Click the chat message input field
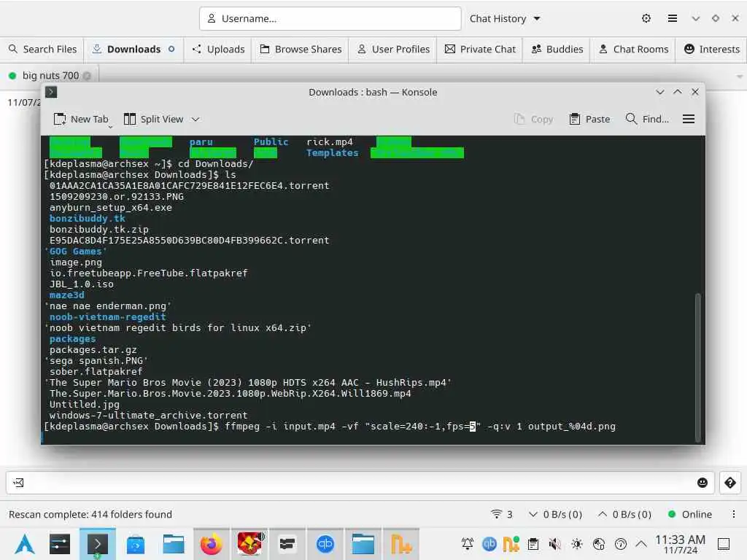This screenshot has width=747, height=560. coord(360,483)
